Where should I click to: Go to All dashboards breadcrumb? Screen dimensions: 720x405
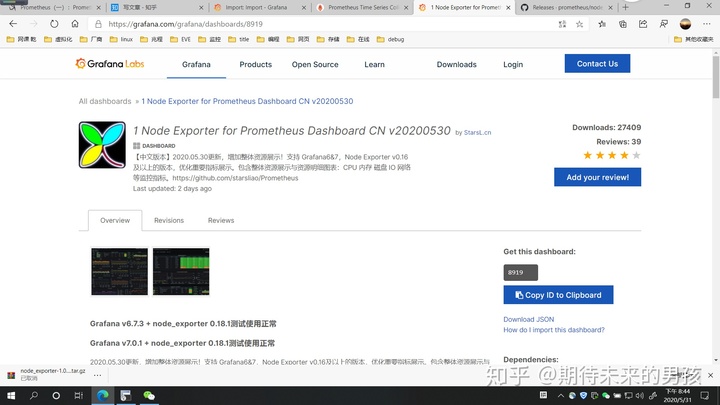point(105,101)
